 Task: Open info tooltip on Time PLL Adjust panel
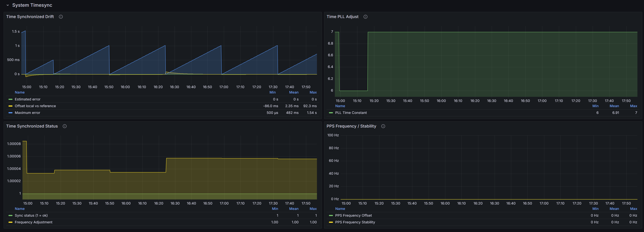365,17
